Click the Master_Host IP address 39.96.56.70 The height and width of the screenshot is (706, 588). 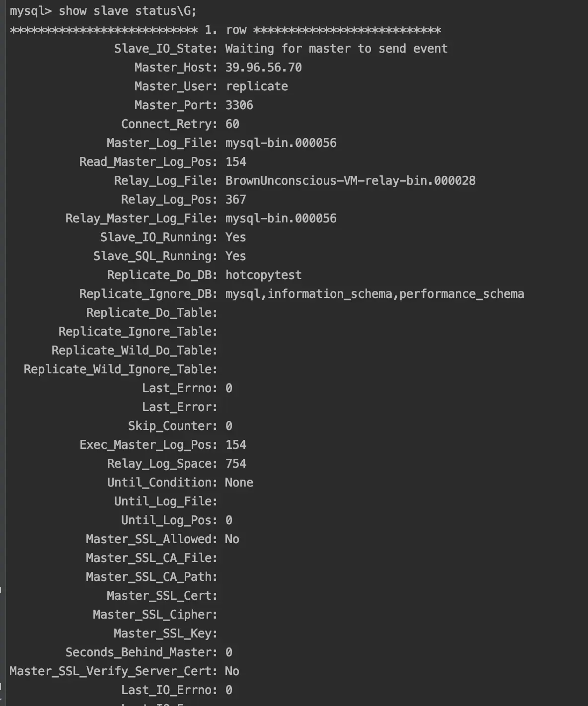pyautogui.click(x=263, y=68)
